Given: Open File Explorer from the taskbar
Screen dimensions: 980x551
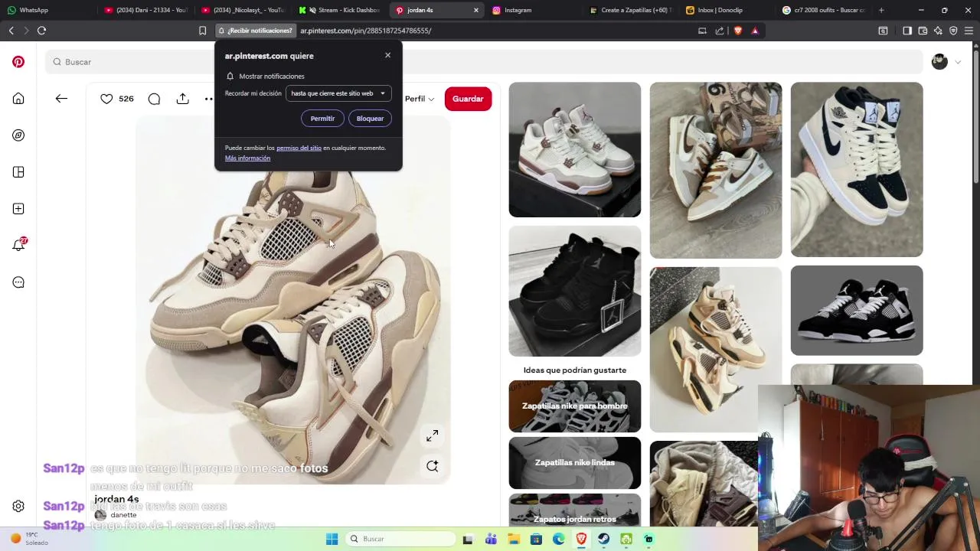Looking at the screenshot, I should point(513,539).
